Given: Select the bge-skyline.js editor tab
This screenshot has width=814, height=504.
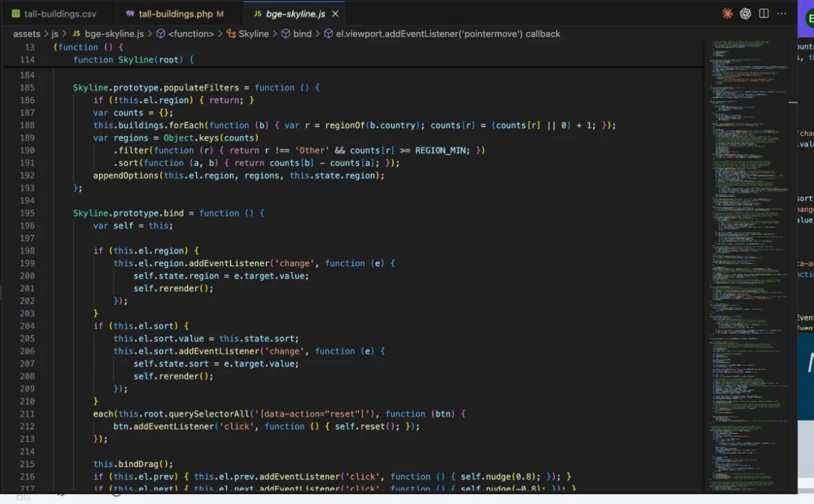Looking at the screenshot, I should pyautogui.click(x=295, y=13).
